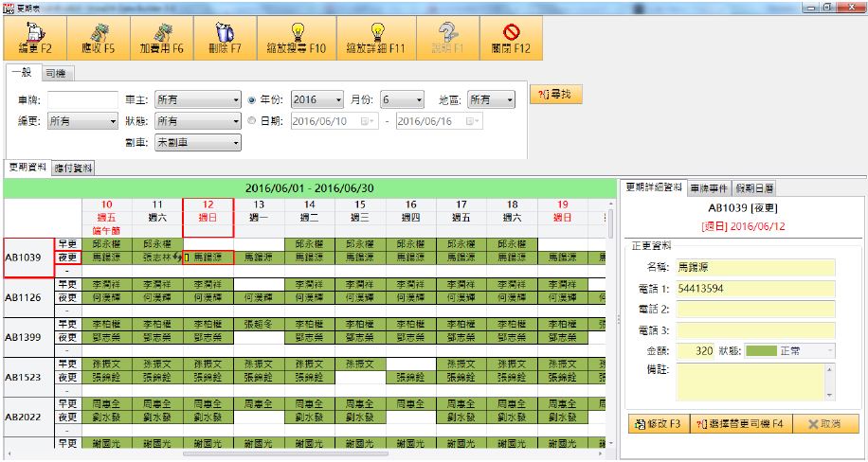Screen dimensions: 868x462
Task: Select the 年份 radio button
Action: coord(251,99)
